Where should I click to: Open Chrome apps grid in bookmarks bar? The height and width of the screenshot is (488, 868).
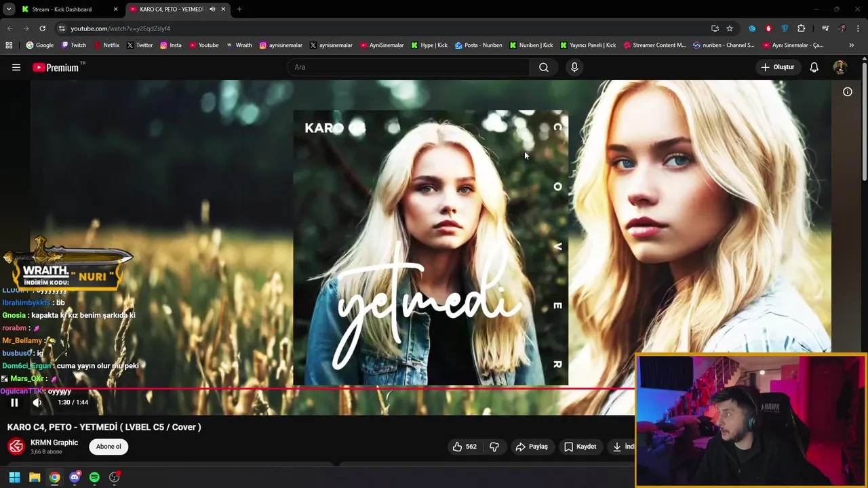pyautogui.click(x=9, y=45)
